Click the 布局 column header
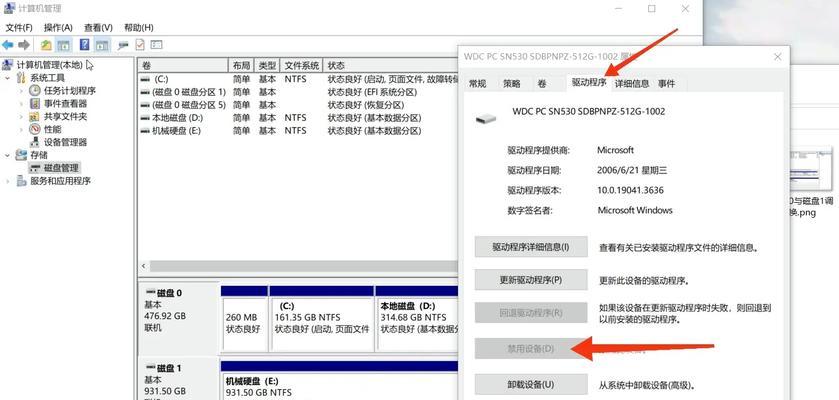Viewport: 839px width, 400px height. coord(241,65)
